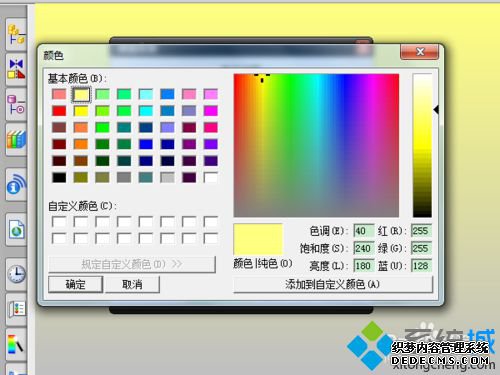
Task: Open the database tree icon in sidebar
Action: pos(16,105)
